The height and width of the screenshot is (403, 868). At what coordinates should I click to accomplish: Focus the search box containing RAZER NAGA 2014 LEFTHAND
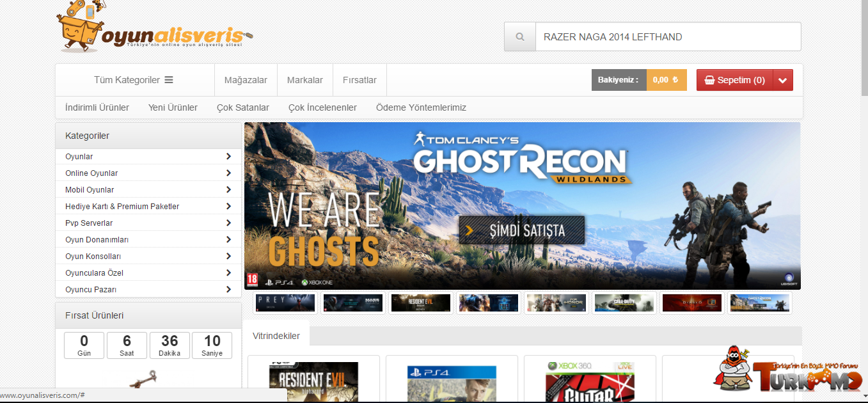point(668,37)
